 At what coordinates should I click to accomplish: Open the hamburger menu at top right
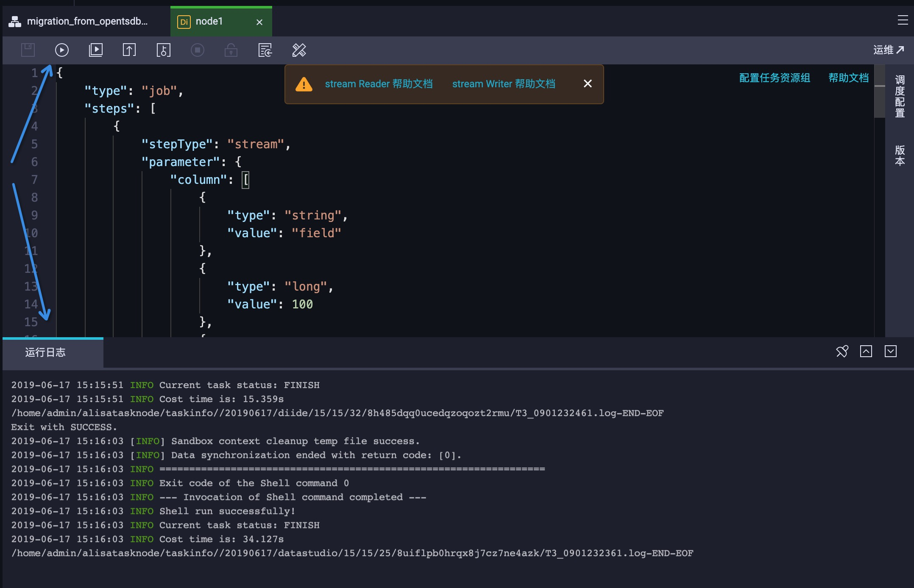point(903,20)
